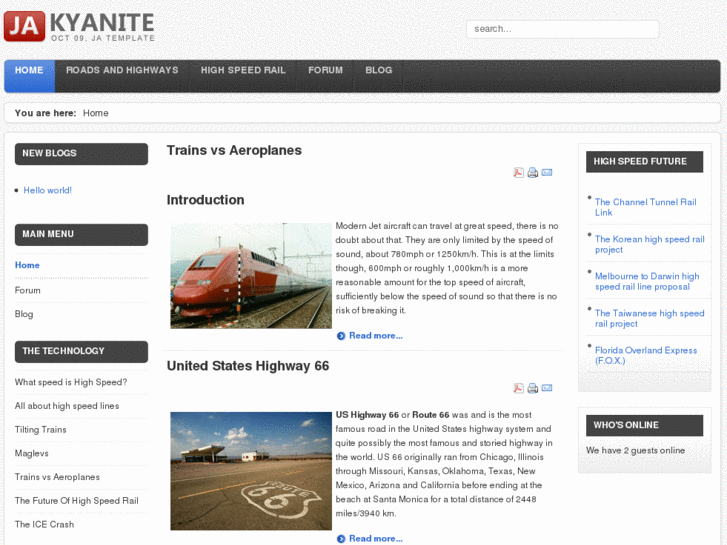Click the High Speed Future module header
This screenshot has height=545, width=727.
644,161
